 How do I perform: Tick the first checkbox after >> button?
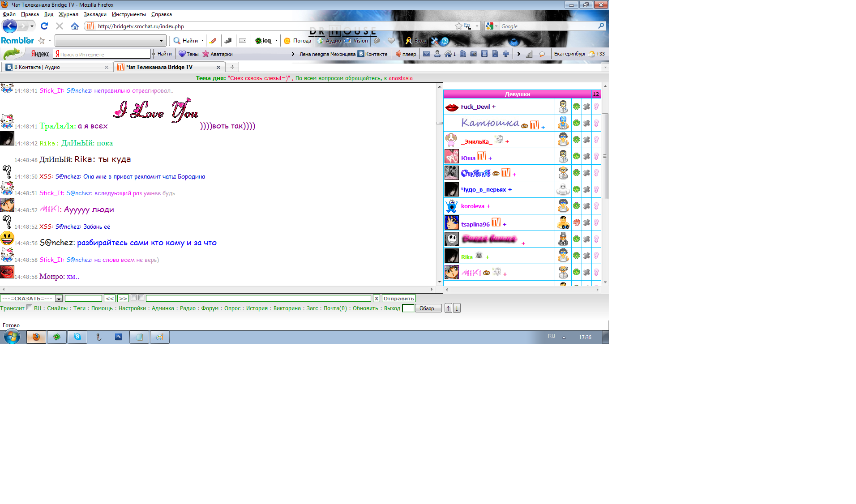pos(133,298)
